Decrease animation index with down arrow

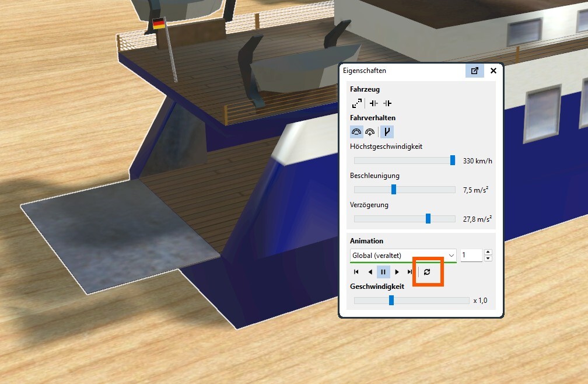(x=488, y=259)
